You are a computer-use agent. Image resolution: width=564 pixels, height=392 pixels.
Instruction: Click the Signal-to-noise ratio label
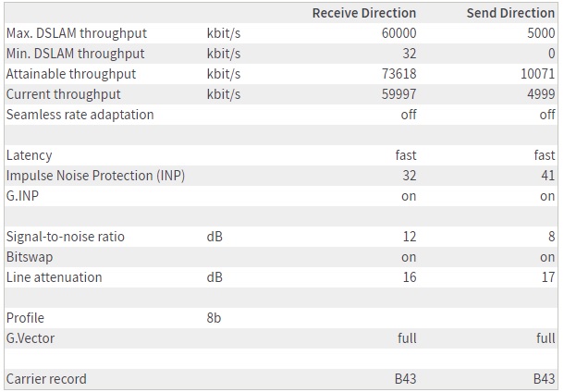pyautogui.click(x=65, y=237)
